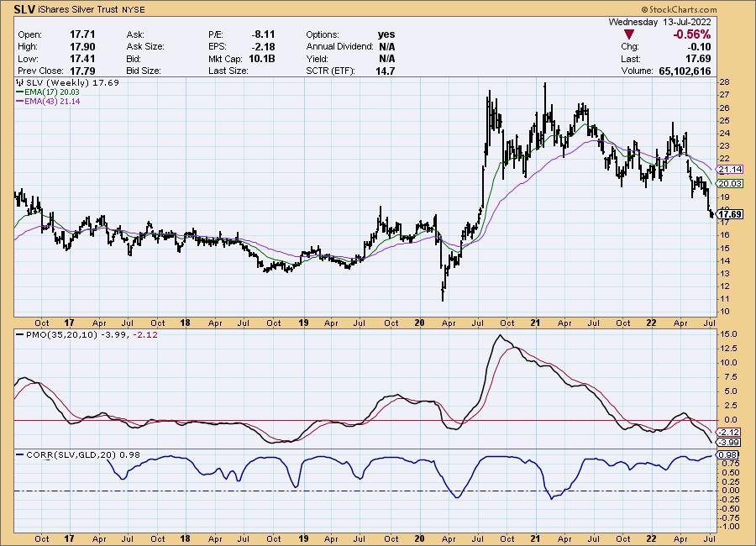This screenshot has height=546, width=756.
Task: Click the -3.99 PMO axis tag
Action: (728, 443)
